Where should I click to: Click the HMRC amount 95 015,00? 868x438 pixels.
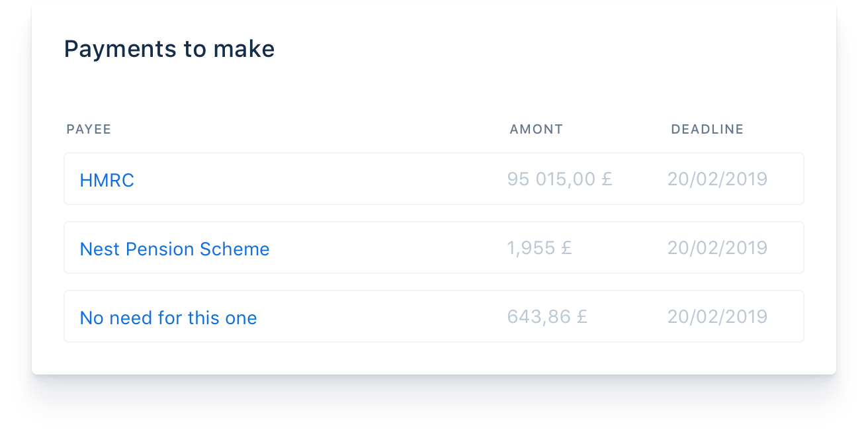point(551,179)
